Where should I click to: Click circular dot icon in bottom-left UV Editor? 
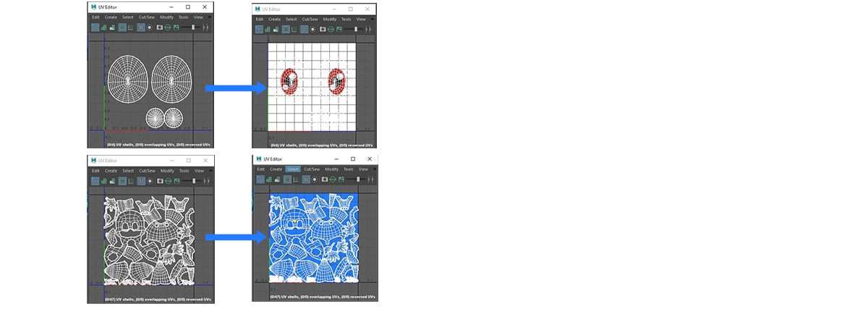point(150,181)
